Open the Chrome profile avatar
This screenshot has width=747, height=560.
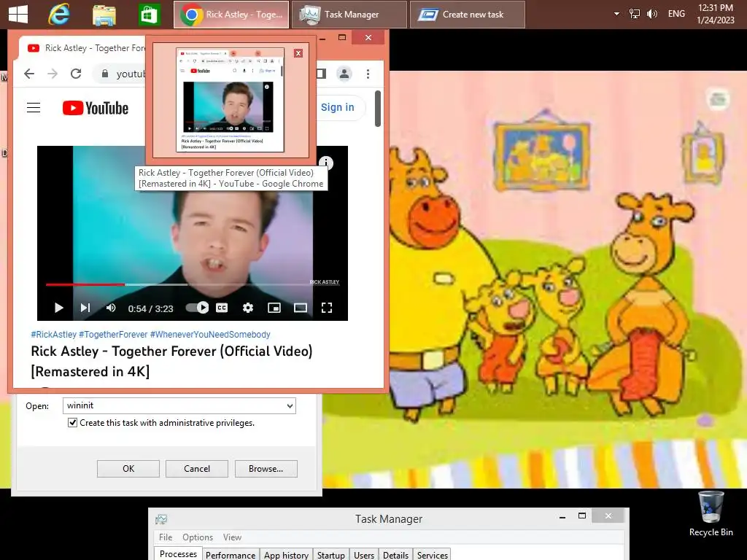click(x=344, y=74)
